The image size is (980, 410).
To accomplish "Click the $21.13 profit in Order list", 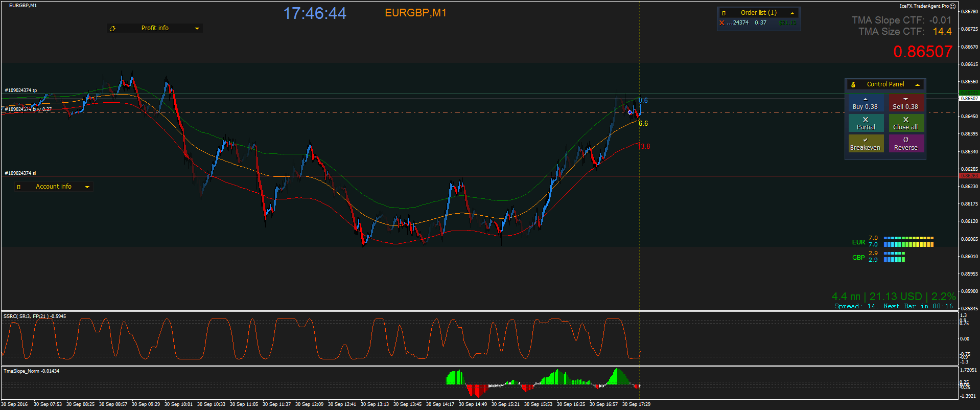I will [x=787, y=23].
